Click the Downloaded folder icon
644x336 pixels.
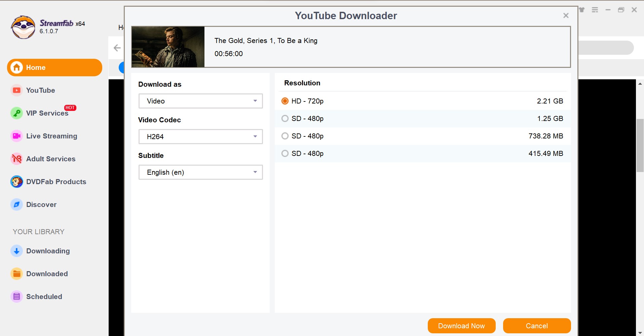pyautogui.click(x=16, y=274)
